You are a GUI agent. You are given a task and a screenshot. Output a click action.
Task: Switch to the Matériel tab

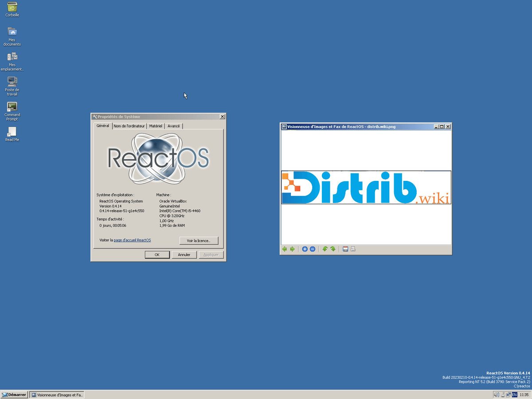(x=156, y=126)
